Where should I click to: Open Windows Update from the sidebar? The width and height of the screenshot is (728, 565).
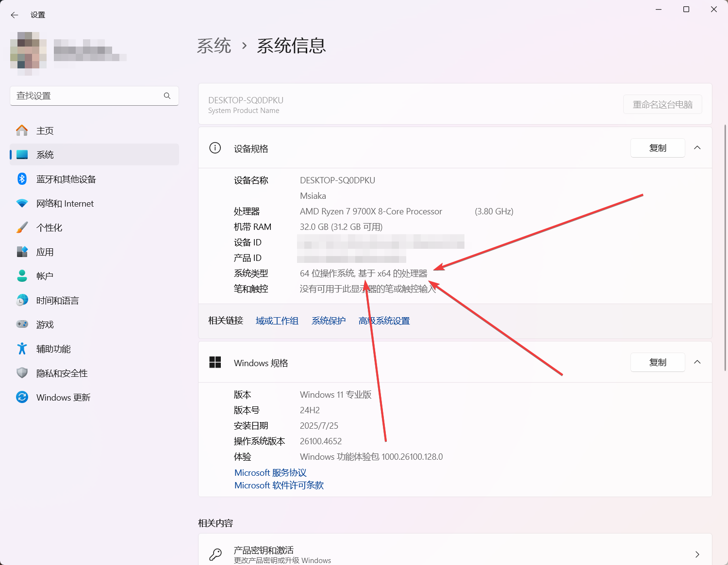pos(63,398)
